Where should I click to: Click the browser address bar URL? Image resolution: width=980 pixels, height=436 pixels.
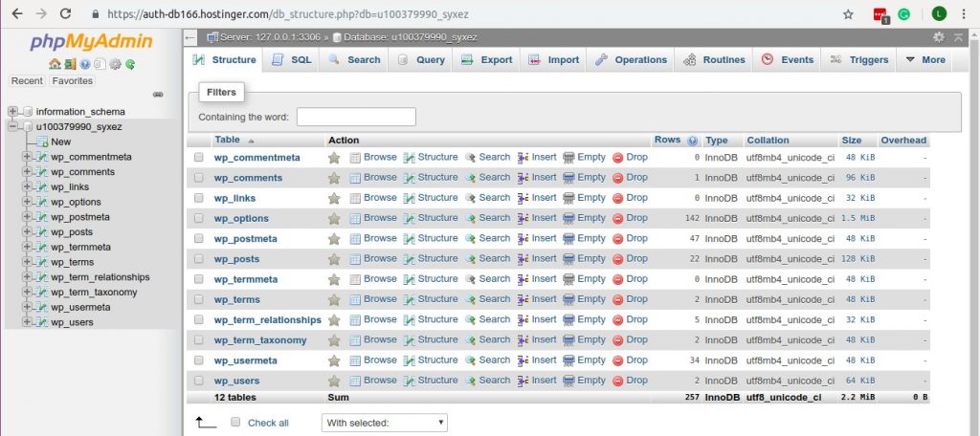tap(287, 13)
